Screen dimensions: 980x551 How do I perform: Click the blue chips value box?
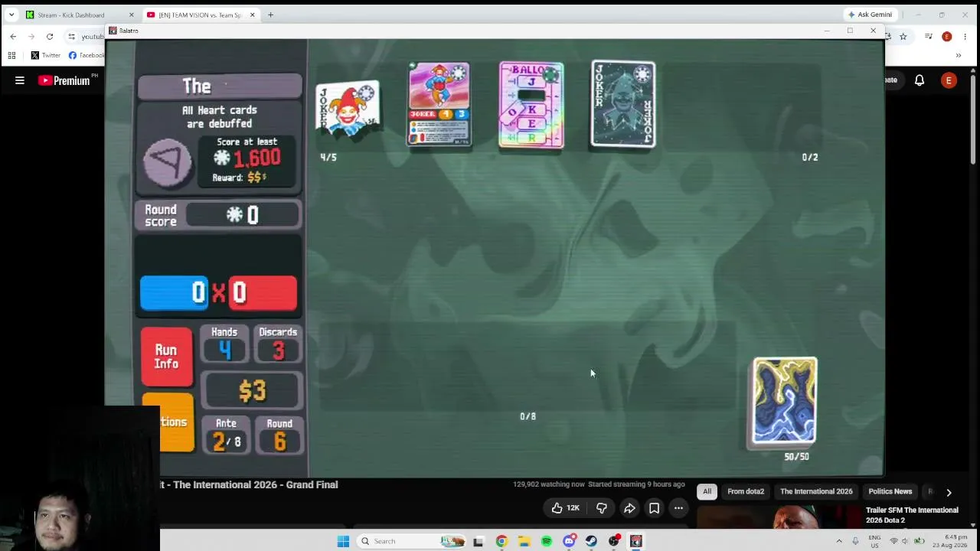coord(174,293)
